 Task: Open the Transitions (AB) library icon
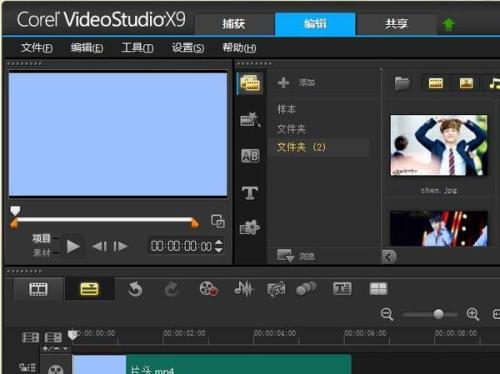(250, 156)
